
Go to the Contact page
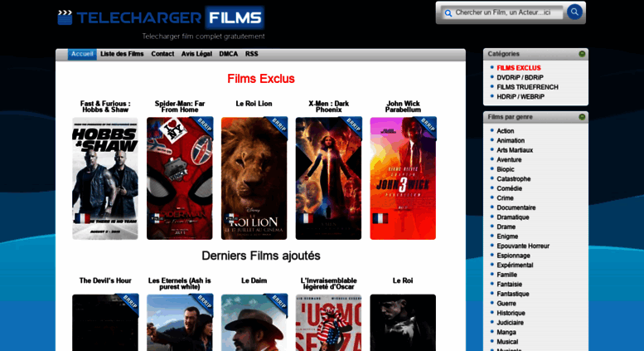point(162,54)
